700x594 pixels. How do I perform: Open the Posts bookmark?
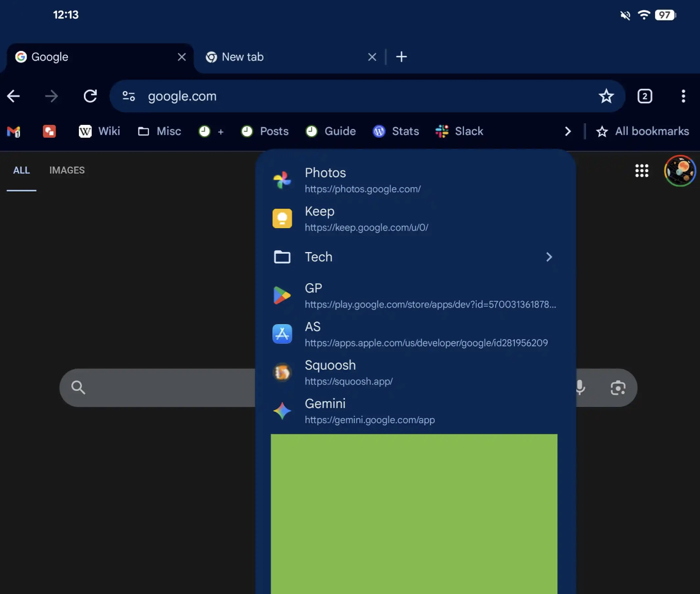point(265,131)
